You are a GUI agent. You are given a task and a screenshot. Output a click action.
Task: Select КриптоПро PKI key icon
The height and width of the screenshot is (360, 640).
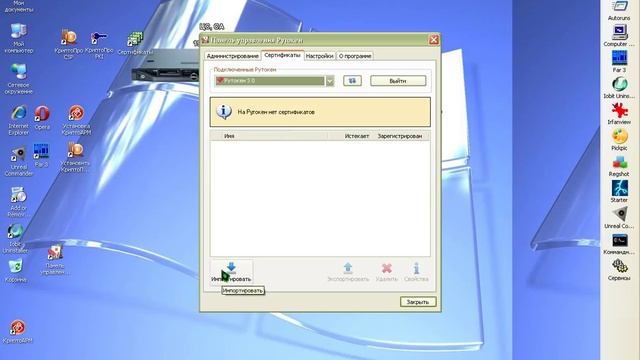[99, 44]
